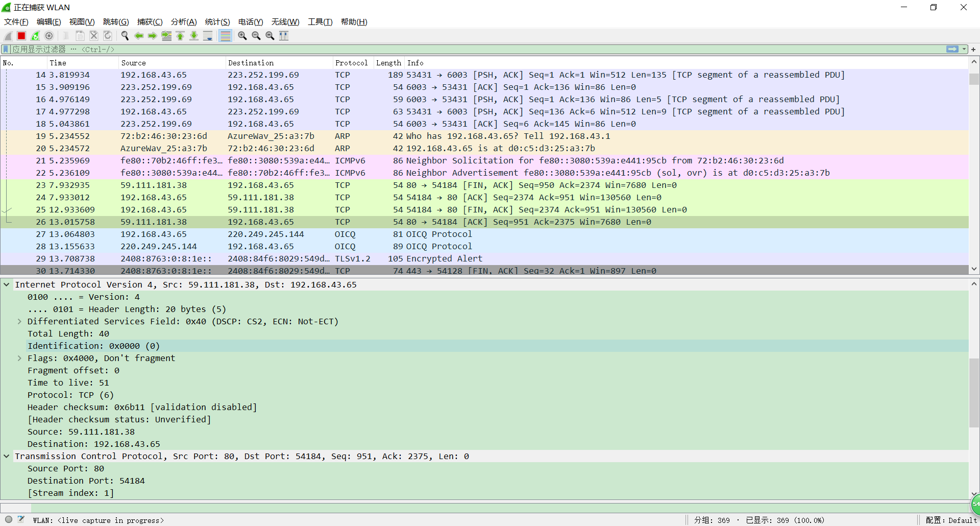Click go to specified packet icon
This screenshot has height=526, width=980.
click(166, 36)
